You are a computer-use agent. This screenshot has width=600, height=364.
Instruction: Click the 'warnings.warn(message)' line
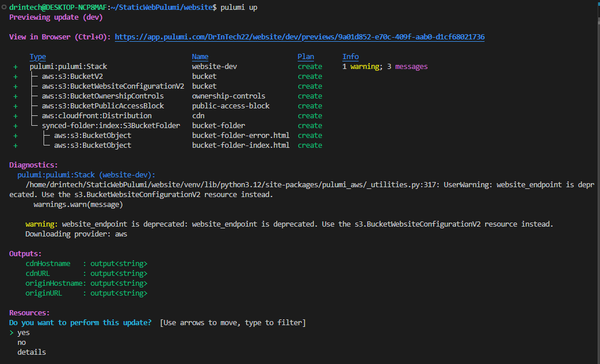[x=78, y=205]
